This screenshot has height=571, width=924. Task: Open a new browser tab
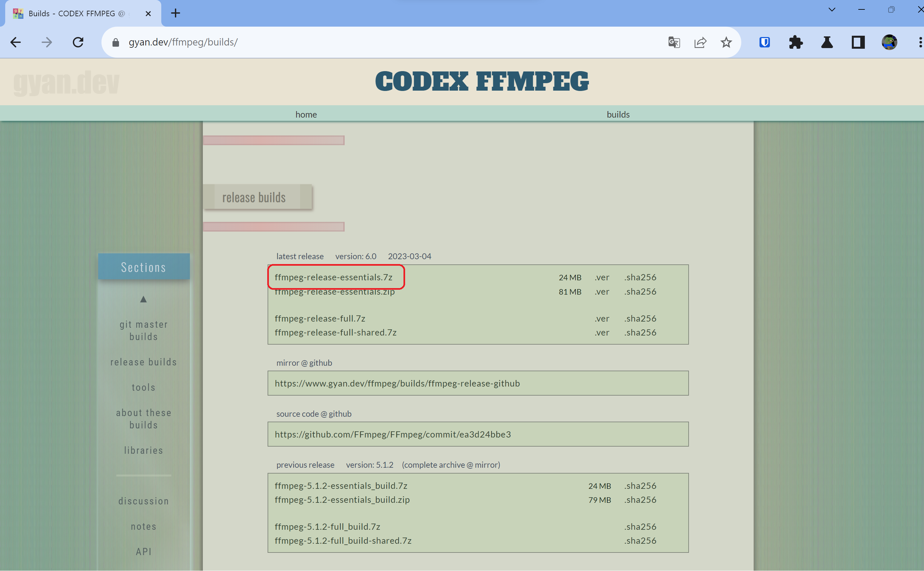point(175,13)
